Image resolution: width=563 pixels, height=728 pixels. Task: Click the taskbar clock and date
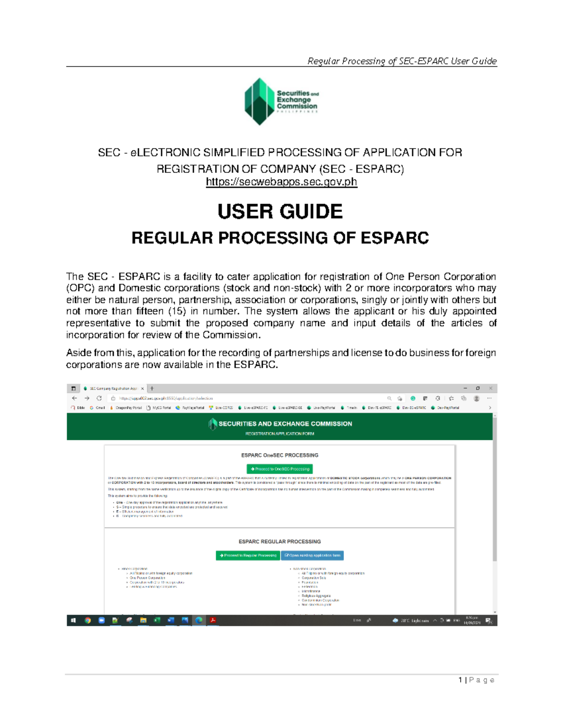(x=472, y=620)
